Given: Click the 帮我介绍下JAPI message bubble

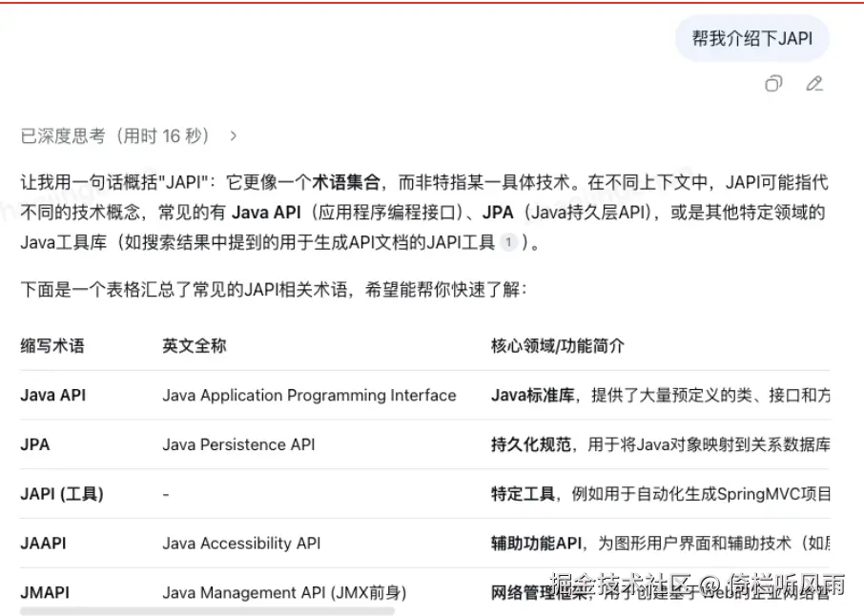Looking at the screenshot, I should coord(752,38).
